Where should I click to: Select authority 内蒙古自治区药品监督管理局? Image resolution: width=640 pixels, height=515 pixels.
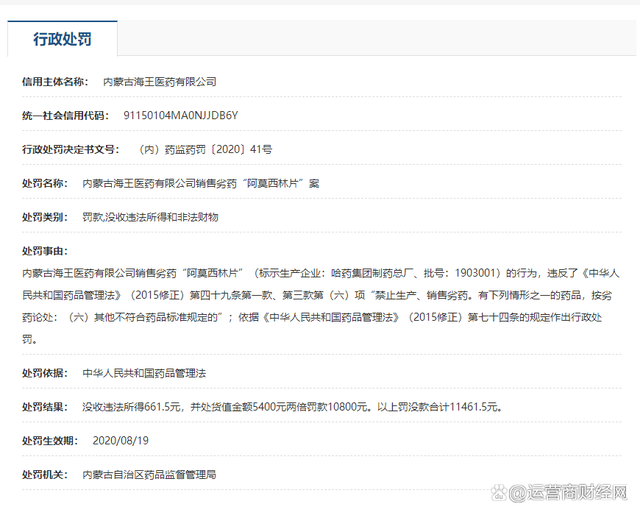(149, 475)
